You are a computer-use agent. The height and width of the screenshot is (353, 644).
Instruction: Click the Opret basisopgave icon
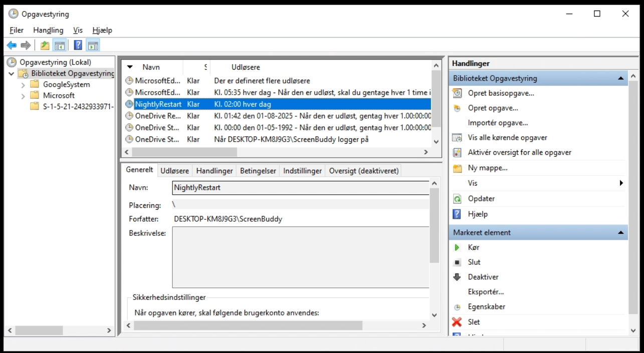(x=457, y=93)
